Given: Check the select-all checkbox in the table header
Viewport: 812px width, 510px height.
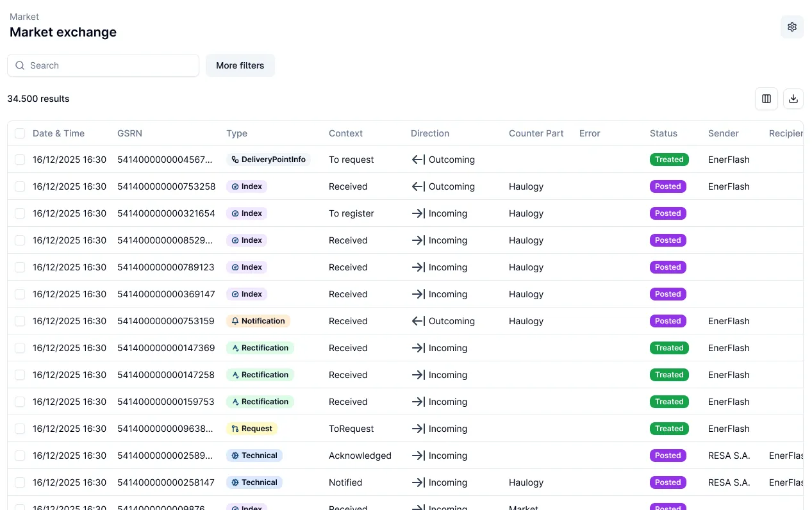Looking at the screenshot, I should point(20,133).
